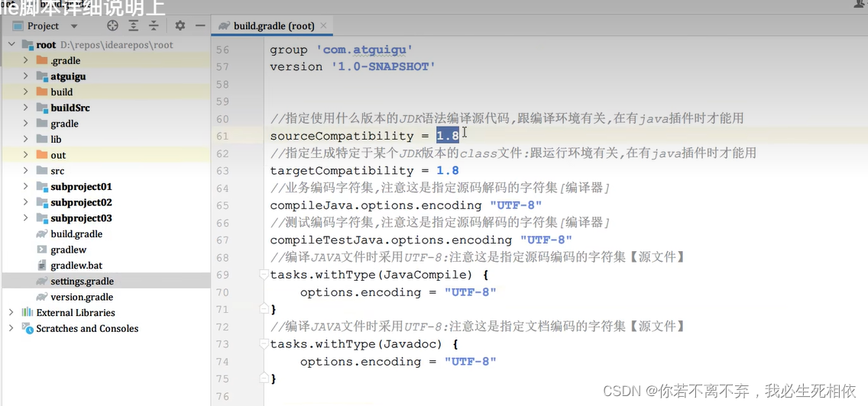Screen dimensions: 868x406
Task: Click the build.gradle file elephant icon
Action: pyautogui.click(x=41, y=234)
